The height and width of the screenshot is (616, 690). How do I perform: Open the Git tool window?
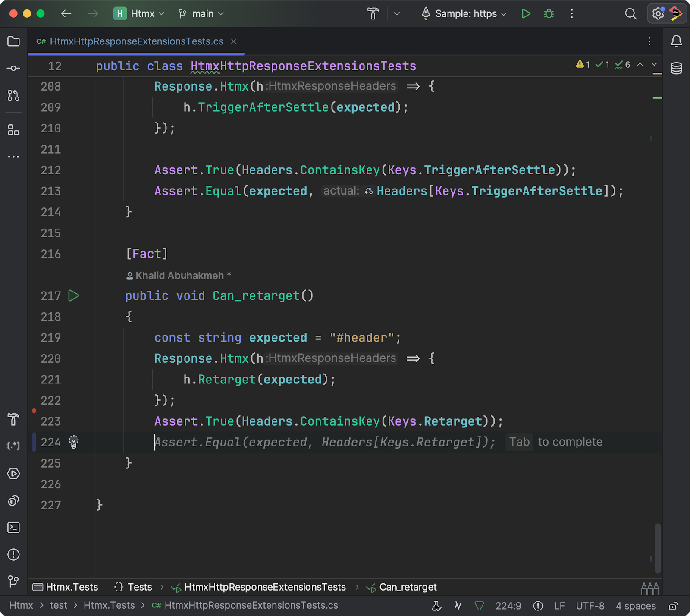click(13, 581)
